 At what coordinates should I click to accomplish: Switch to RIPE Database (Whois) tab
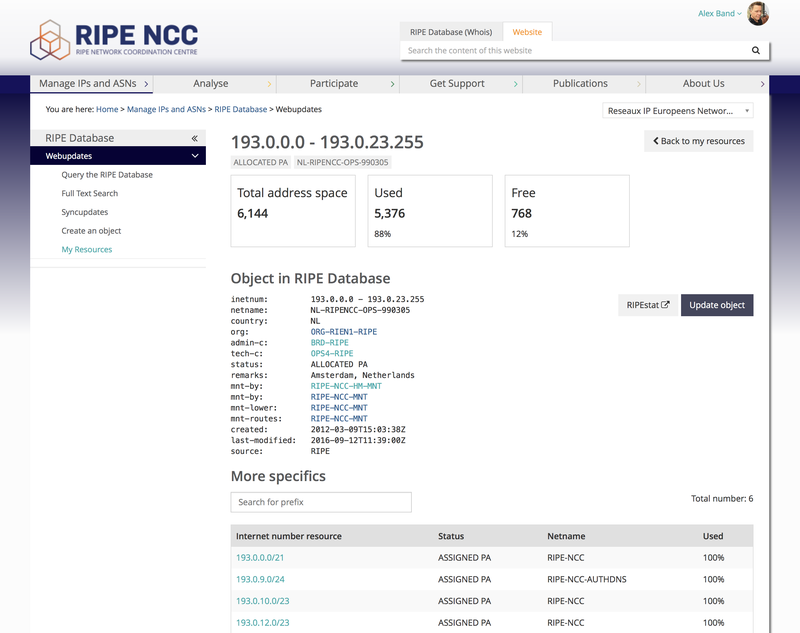(450, 32)
